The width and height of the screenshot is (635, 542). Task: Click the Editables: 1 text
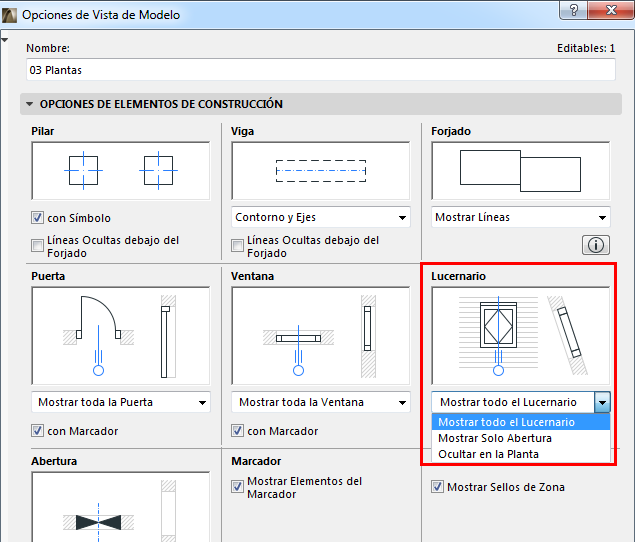pos(586,48)
